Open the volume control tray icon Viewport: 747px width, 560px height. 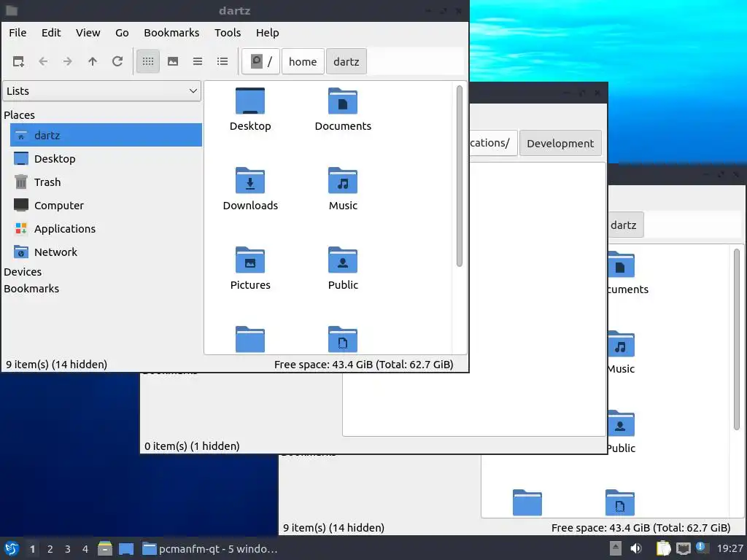click(x=636, y=548)
